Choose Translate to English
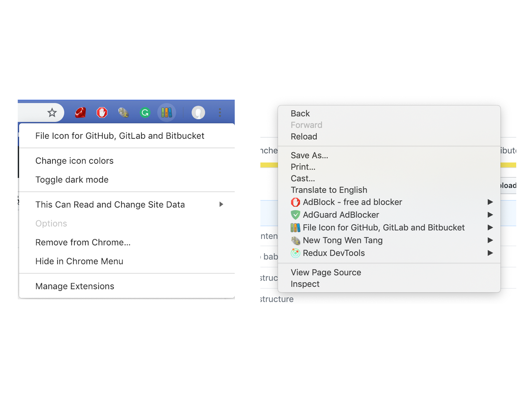Image resolution: width=532 pixels, height=399 pixels. 329,190
